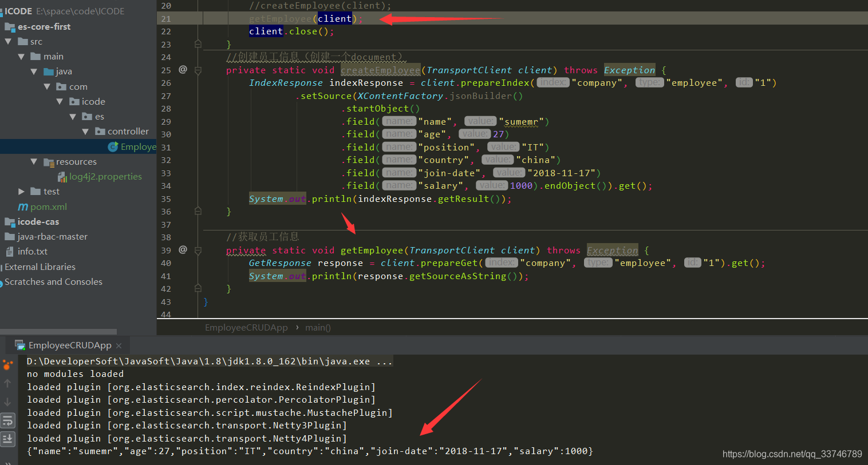
Task: Fold the getEmployee method at line 39
Action: point(198,251)
